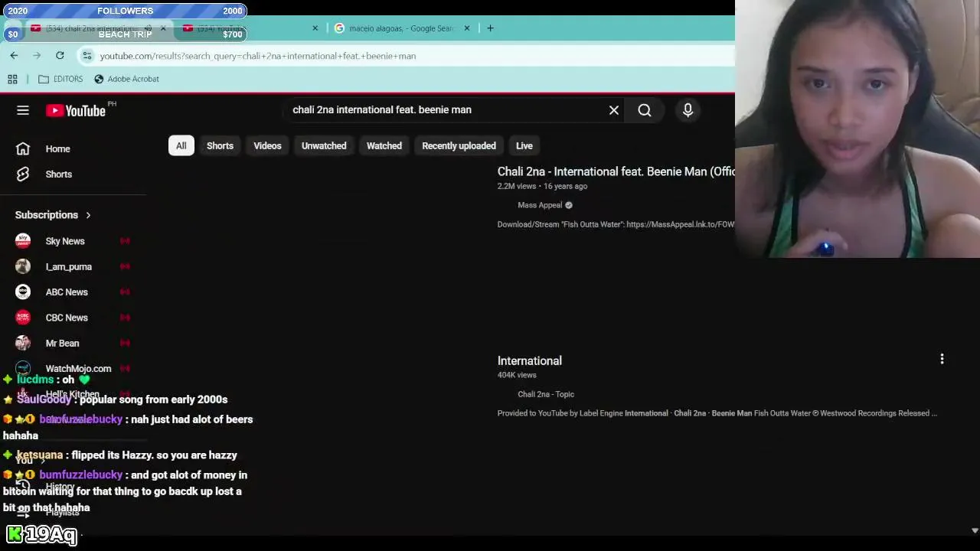The image size is (980, 551).
Task: Filter results by Shorts chip
Action: coord(220,145)
